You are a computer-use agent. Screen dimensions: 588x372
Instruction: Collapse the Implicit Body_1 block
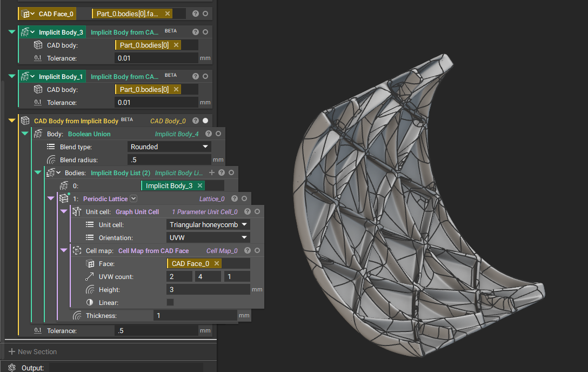[12, 76]
